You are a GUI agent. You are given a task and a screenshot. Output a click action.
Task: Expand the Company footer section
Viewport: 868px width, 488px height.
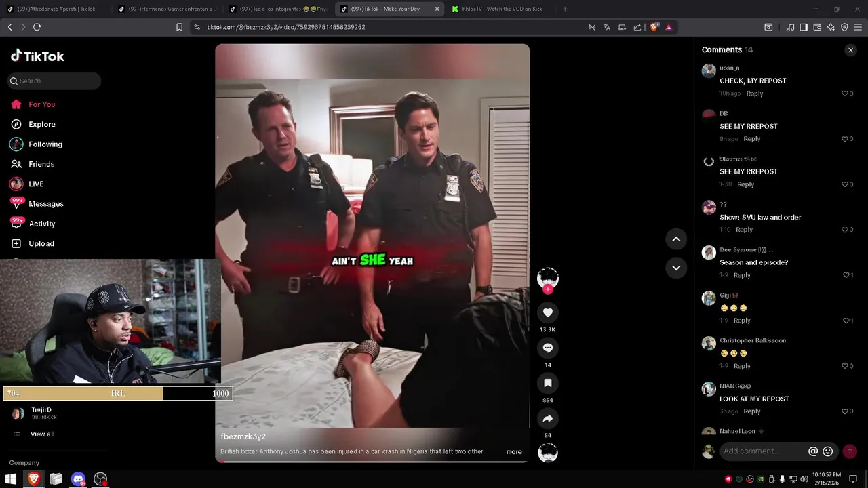point(24,463)
